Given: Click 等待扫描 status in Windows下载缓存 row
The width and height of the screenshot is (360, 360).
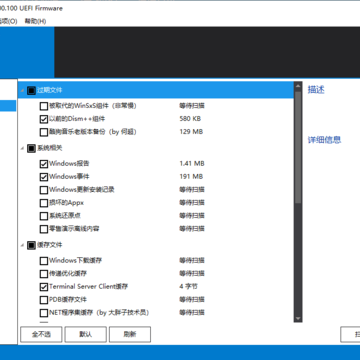Looking at the screenshot, I should pos(192,260).
